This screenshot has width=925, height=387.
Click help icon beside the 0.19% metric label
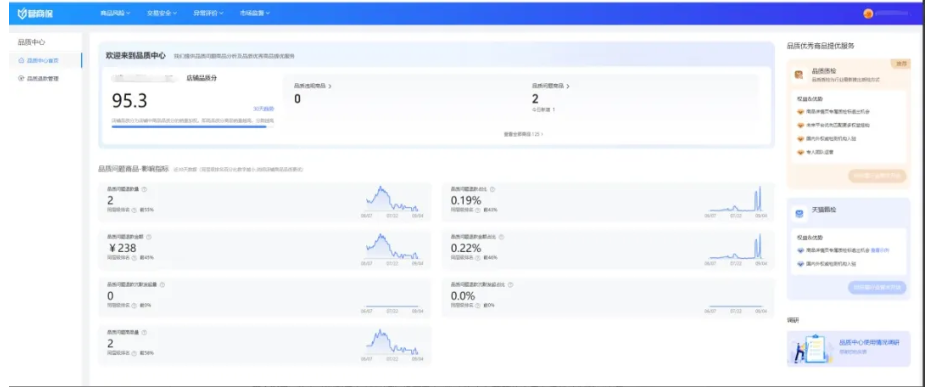coord(493,189)
